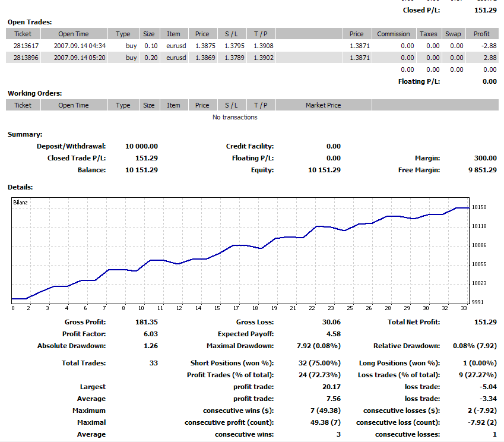Click the Expected Payoff value 4.58

[332, 334]
